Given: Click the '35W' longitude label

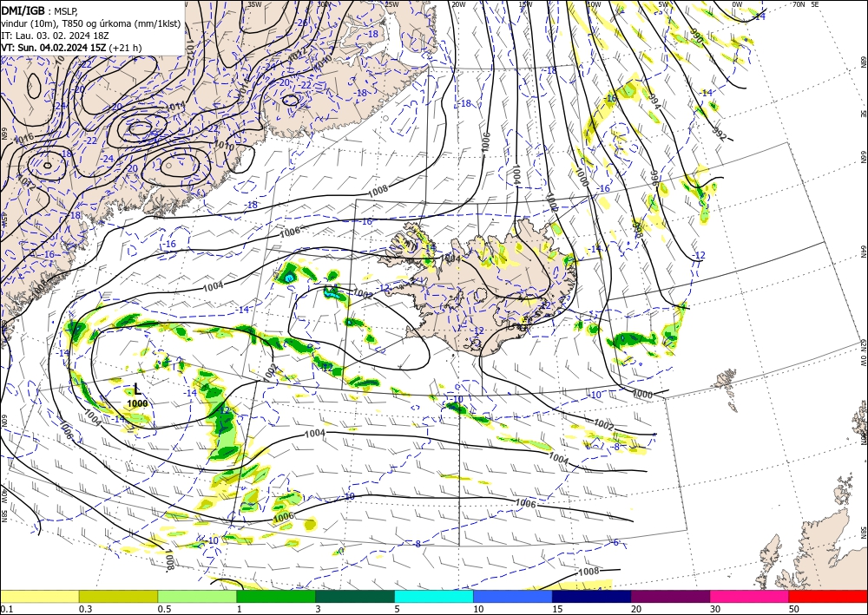Looking at the screenshot, I should 255,3.
